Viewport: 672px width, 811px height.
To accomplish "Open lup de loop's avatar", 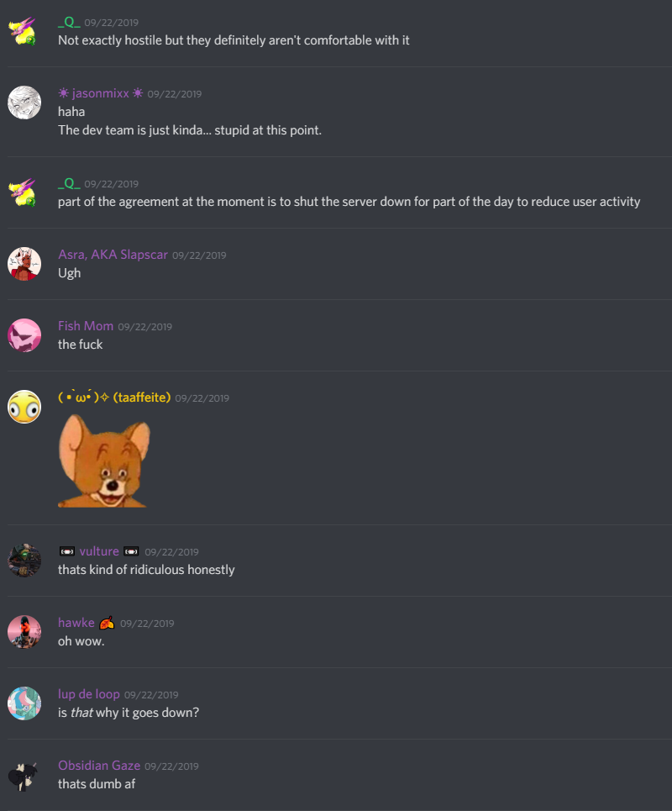I will click(24, 703).
